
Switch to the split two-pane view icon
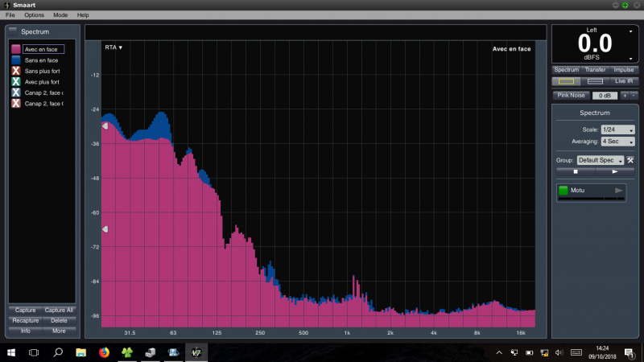[x=595, y=81]
